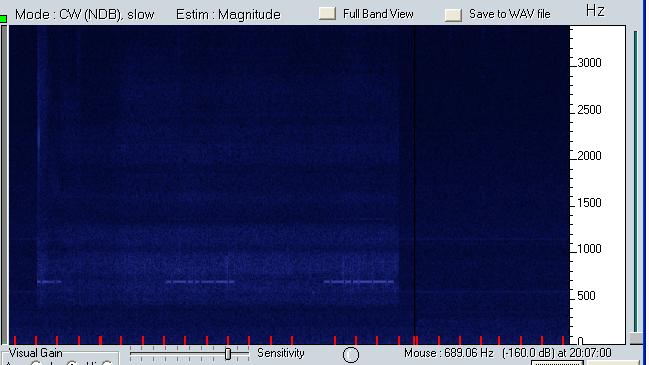649x365 pixels.
Task: Click the Estim : Magnitude label
Action: 228,14
